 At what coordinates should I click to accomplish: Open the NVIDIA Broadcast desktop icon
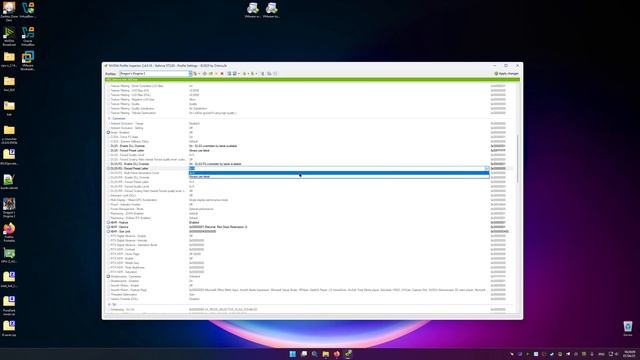pos(9,36)
